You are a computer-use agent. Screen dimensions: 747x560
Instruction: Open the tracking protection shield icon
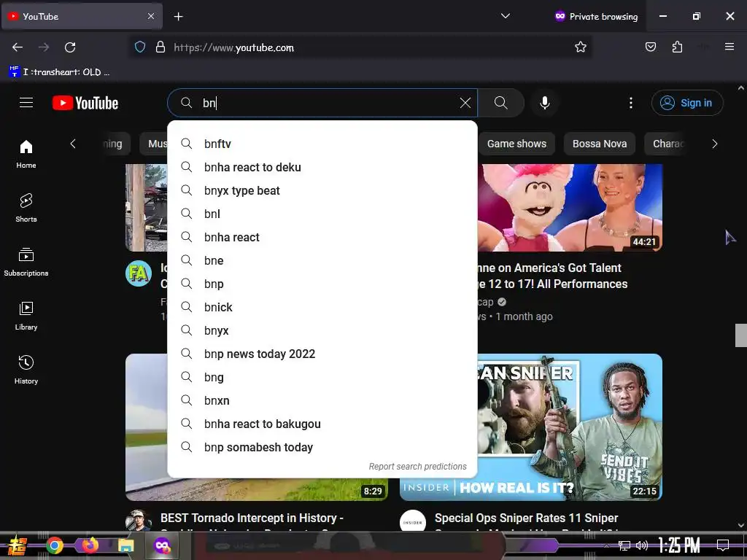click(x=139, y=47)
